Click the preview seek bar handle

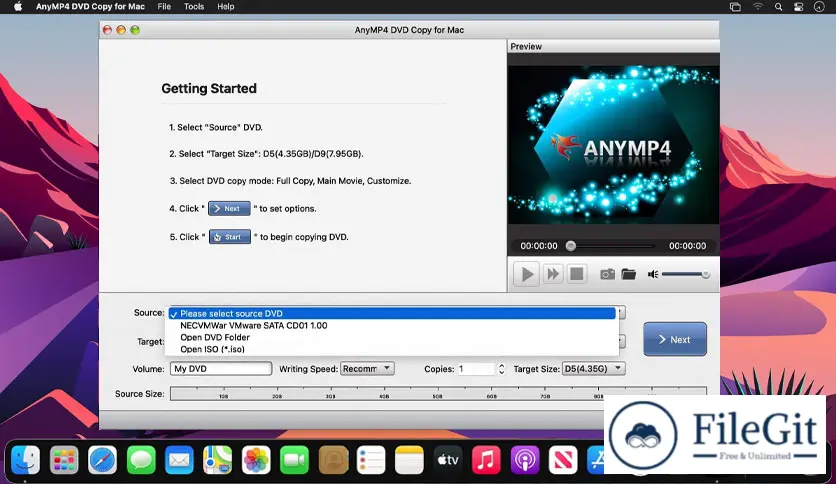[x=571, y=246]
